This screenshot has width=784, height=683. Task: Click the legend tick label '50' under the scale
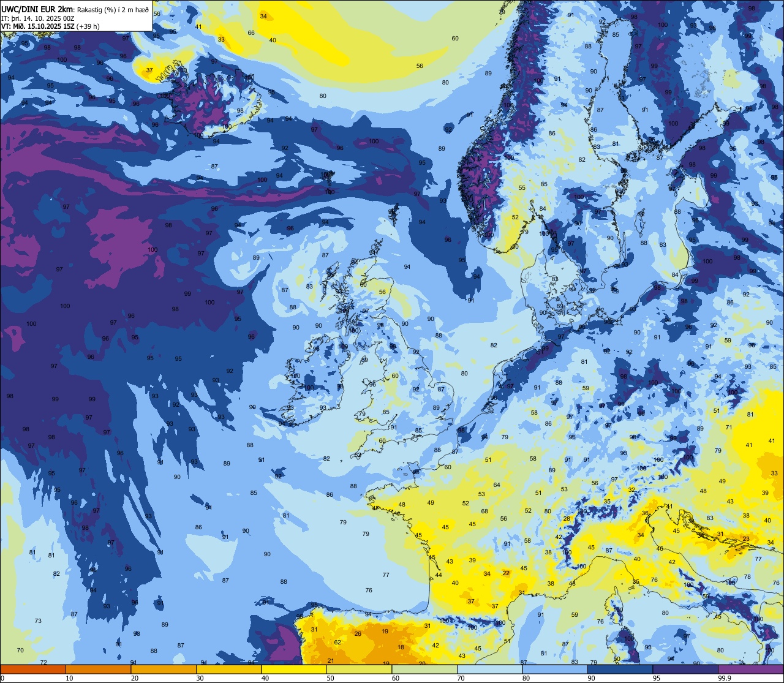pyautogui.click(x=330, y=678)
